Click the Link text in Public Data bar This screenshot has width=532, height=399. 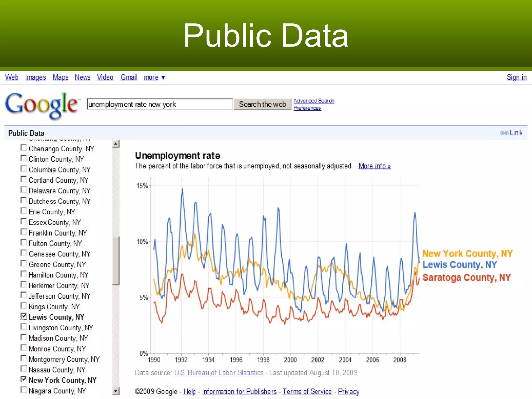pyautogui.click(x=516, y=133)
